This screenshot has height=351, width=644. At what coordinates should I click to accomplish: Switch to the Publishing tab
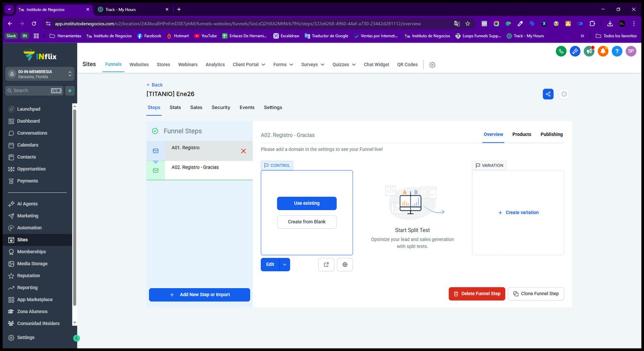tap(551, 134)
